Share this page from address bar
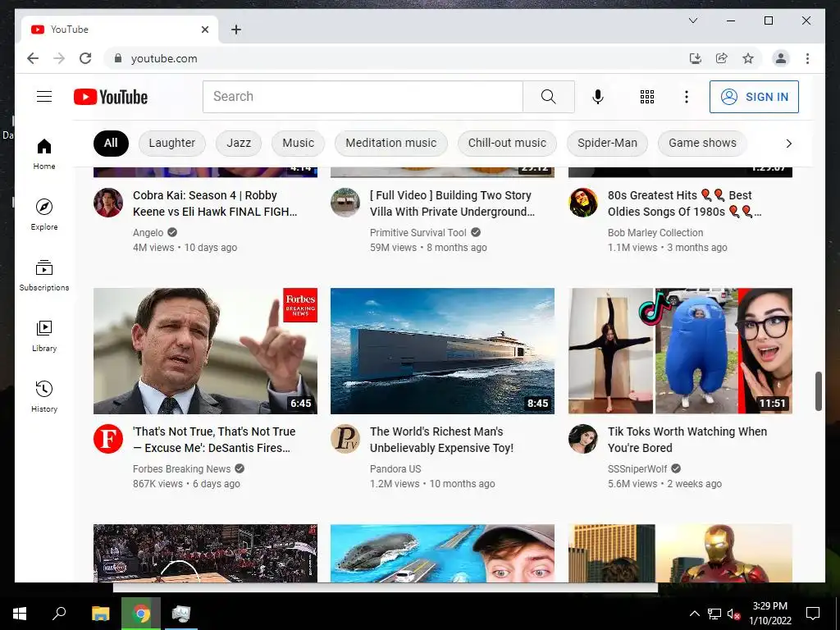 point(722,58)
